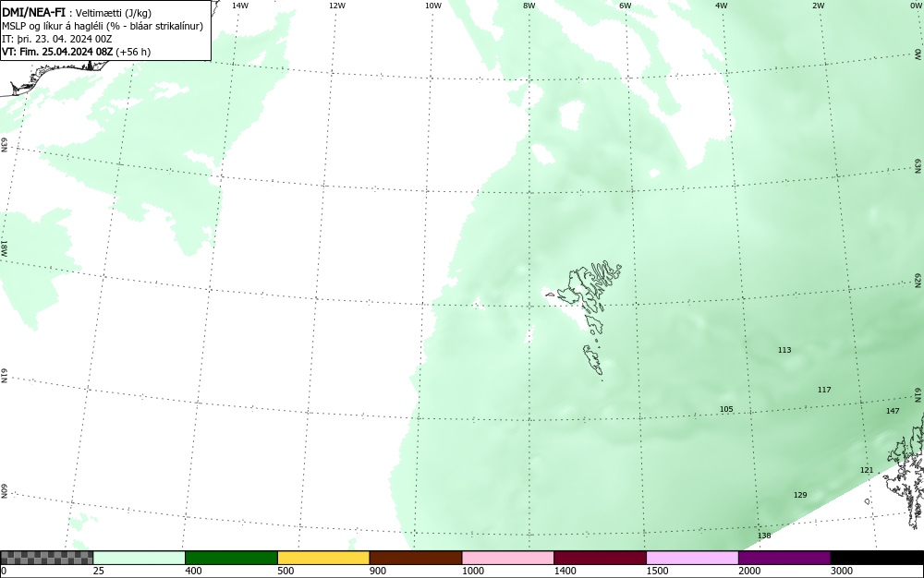Screen dimensions: 924x578
Task: Click the 63N latitude label on left edge
Action: [4, 145]
